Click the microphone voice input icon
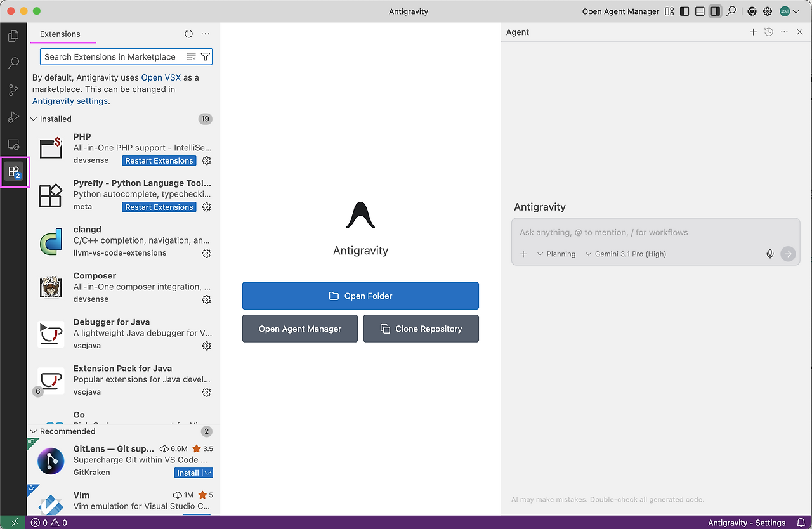812x529 pixels. [770, 254]
